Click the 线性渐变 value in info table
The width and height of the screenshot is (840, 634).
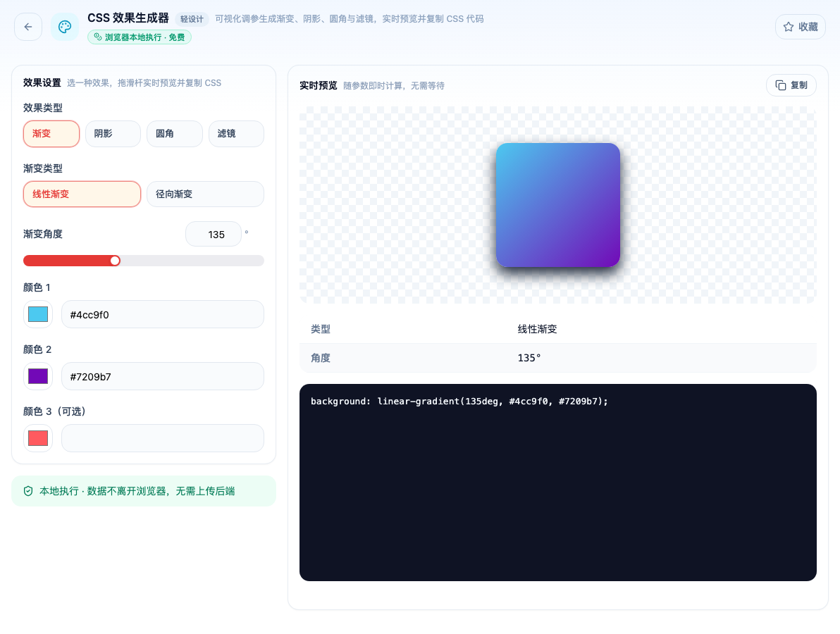537,329
